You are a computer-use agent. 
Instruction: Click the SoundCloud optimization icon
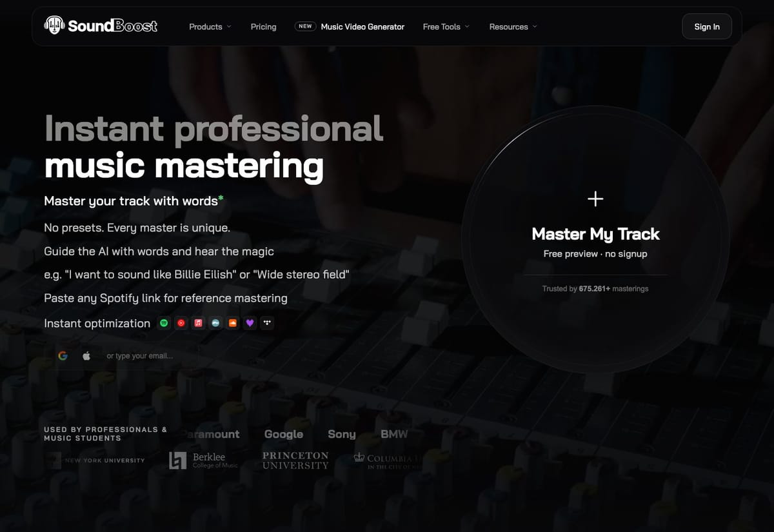233,323
